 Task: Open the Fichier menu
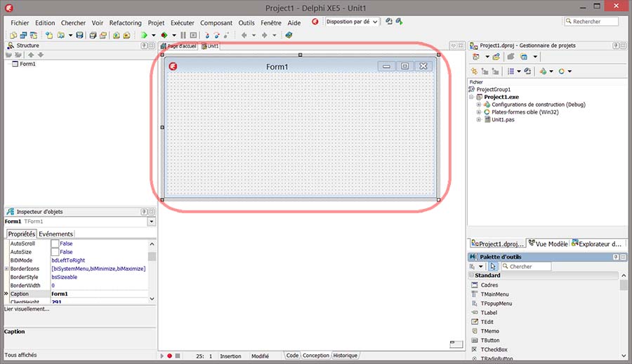click(x=20, y=23)
